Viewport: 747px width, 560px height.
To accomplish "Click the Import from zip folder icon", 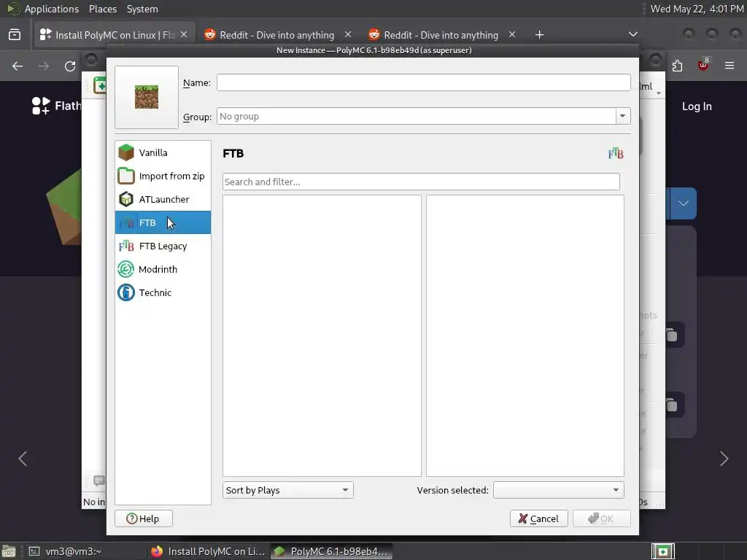I will 126,176.
